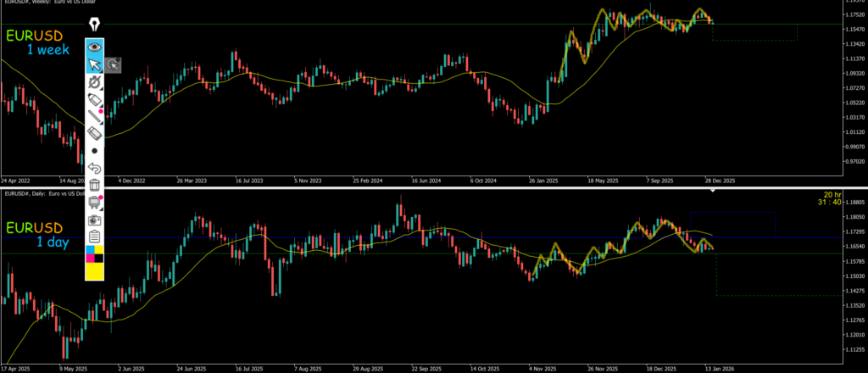
Task: Select the straight line drawing tool
Action: coord(94,117)
